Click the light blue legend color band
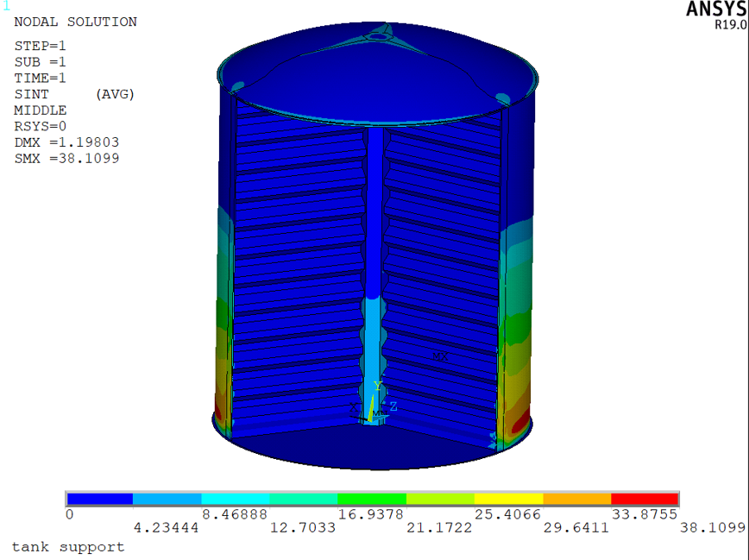This screenshot has height=560, width=749. pos(167,499)
